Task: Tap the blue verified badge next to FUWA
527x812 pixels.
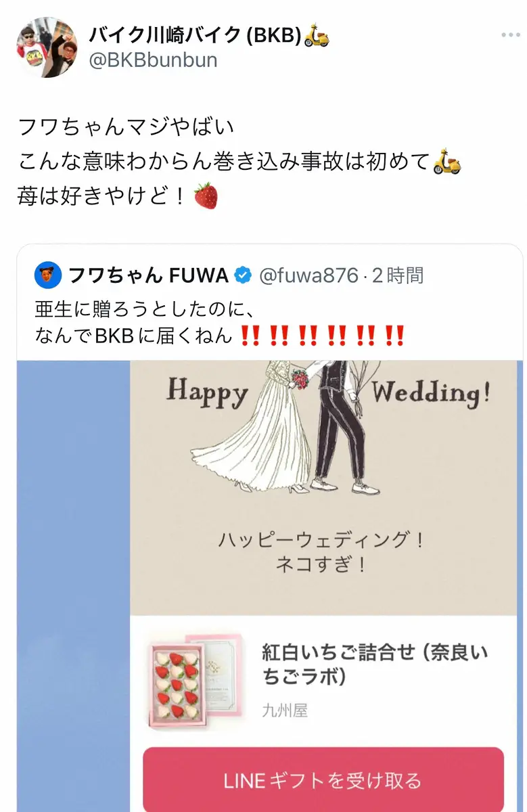Action: pos(243,275)
